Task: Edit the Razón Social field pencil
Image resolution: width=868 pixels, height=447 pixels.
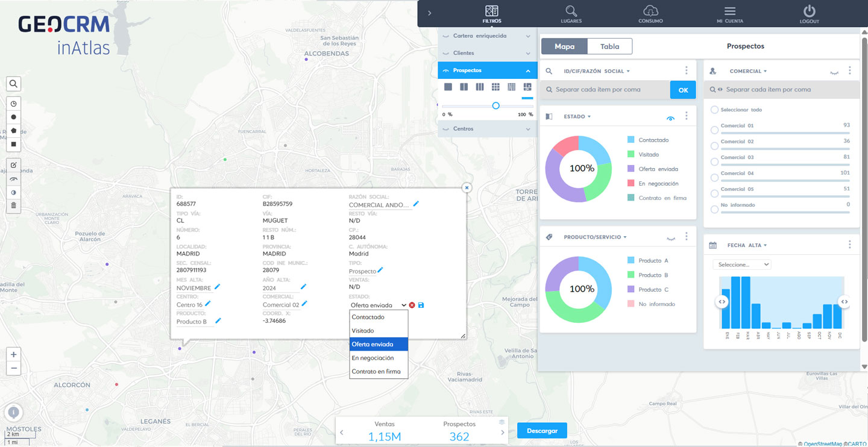Action: click(x=415, y=204)
